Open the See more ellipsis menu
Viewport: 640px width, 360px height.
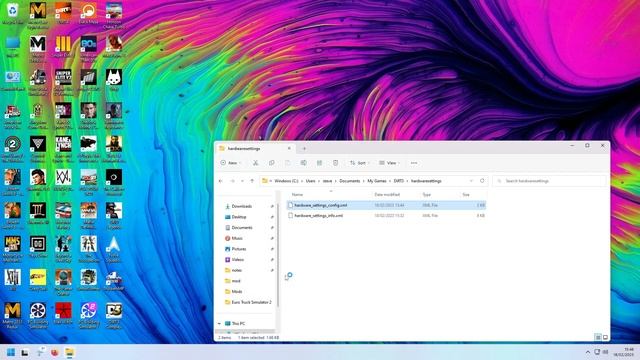point(414,163)
